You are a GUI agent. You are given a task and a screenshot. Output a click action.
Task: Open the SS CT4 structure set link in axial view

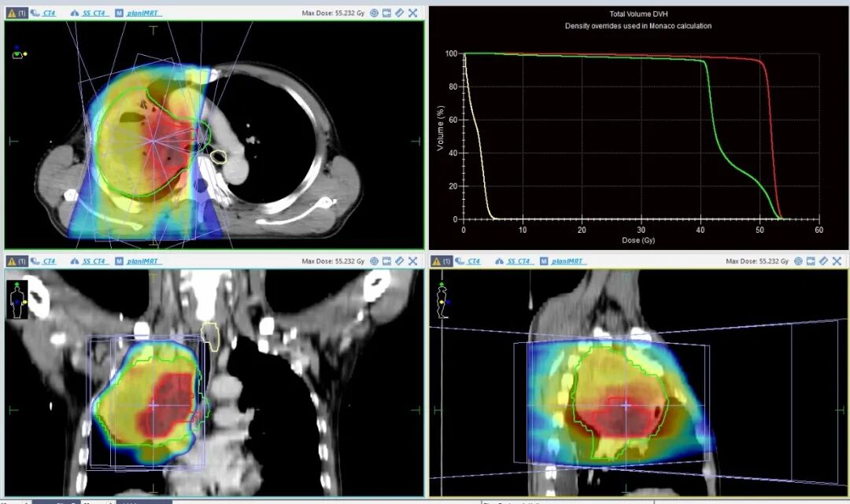[94, 13]
